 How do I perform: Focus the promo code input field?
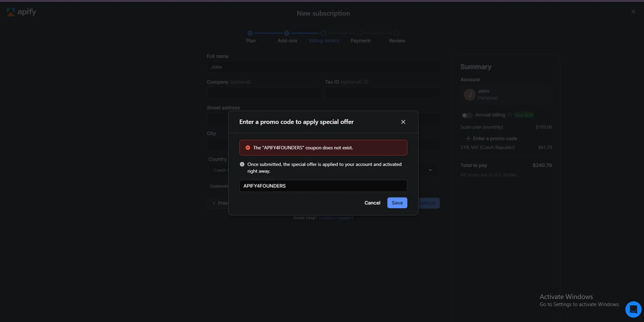[x=323, y=186]
